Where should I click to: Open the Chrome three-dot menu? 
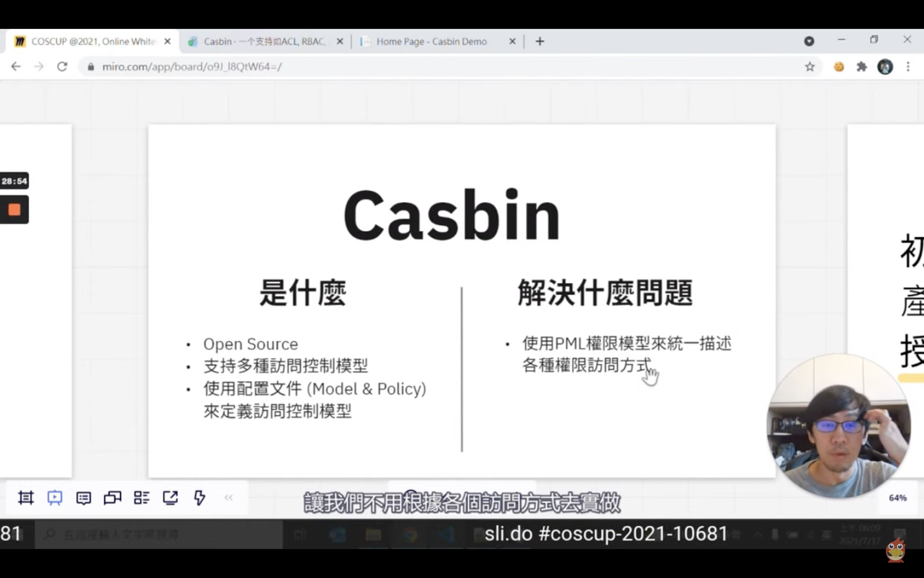point(908,67)
